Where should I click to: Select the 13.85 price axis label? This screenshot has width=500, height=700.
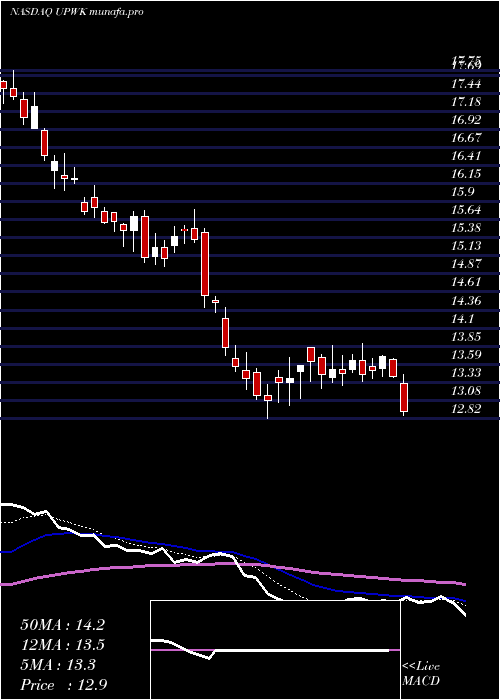pos(466,337)
